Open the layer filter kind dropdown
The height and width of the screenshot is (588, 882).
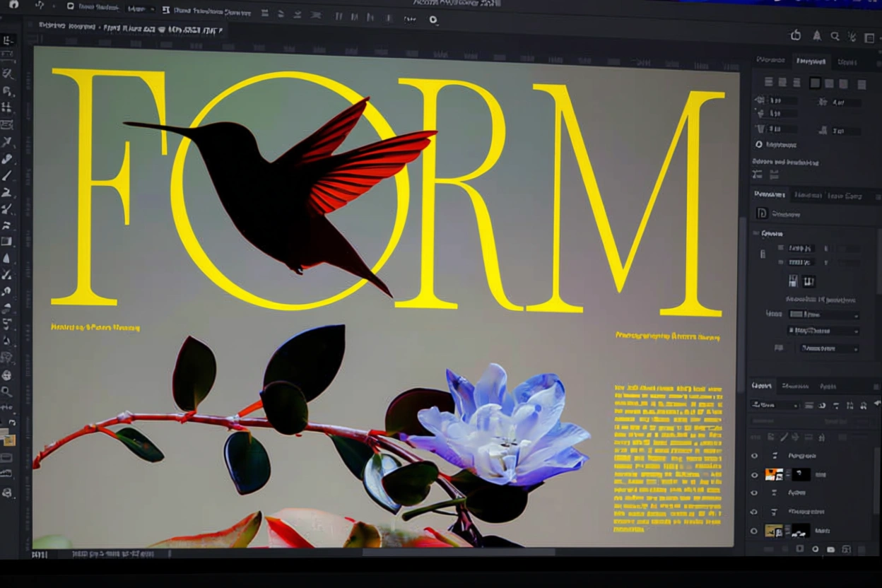775,405
